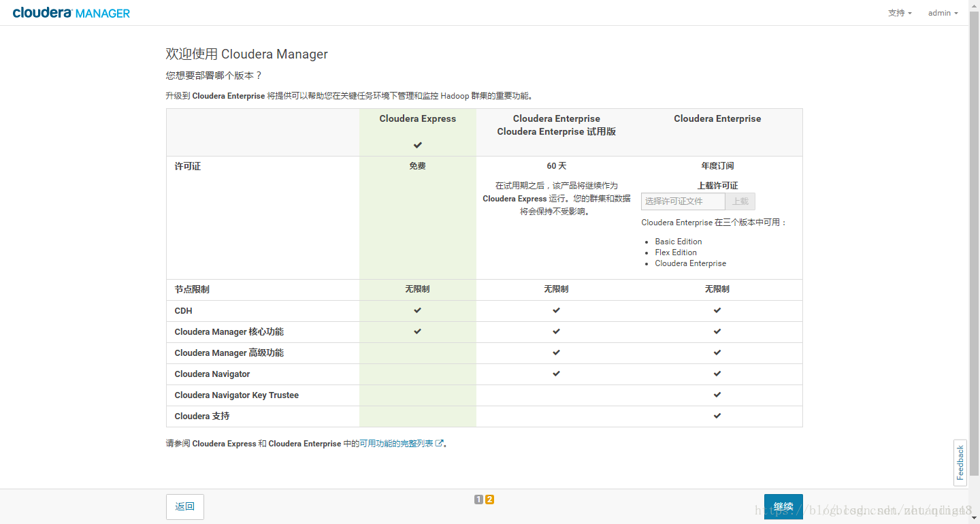Open the Feedback side tab
980x524 pixels.
(x=960, y=462)
